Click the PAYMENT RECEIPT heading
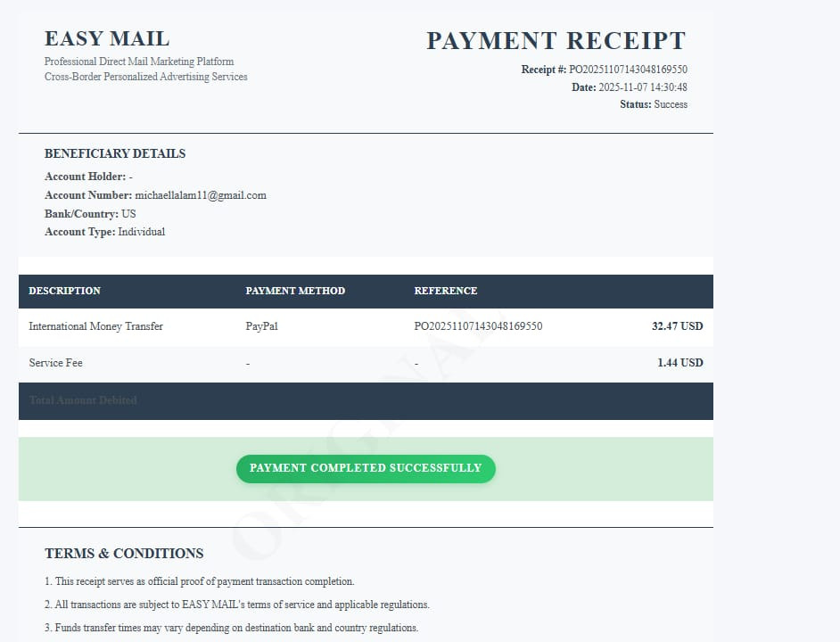 556,41
